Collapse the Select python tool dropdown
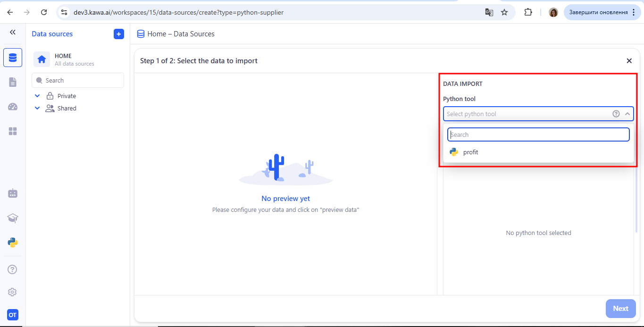Screen dimensions: 644x327 pos(627,114)
